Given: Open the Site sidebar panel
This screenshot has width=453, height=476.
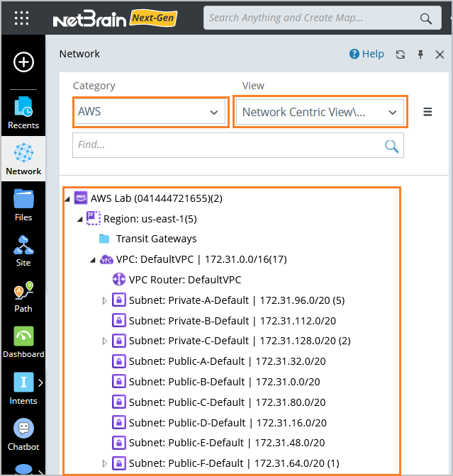Looking at the screenshot, I should [23, 251].
